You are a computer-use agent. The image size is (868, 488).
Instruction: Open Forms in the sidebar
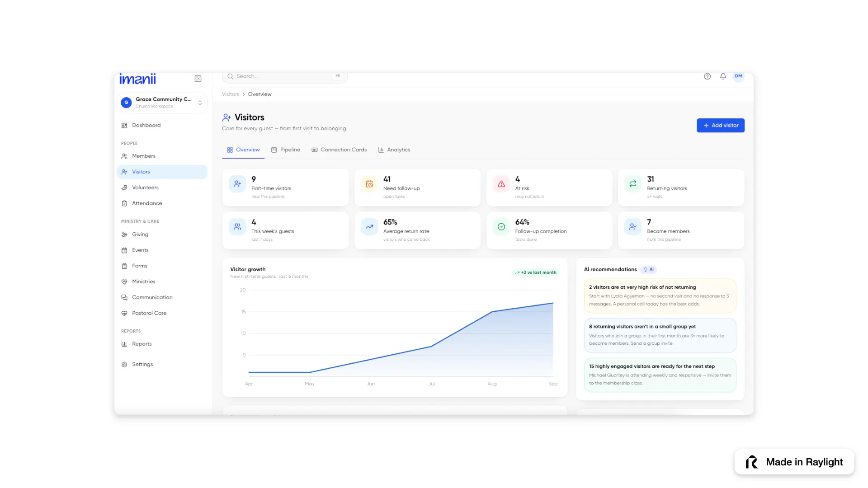(162, 266)
